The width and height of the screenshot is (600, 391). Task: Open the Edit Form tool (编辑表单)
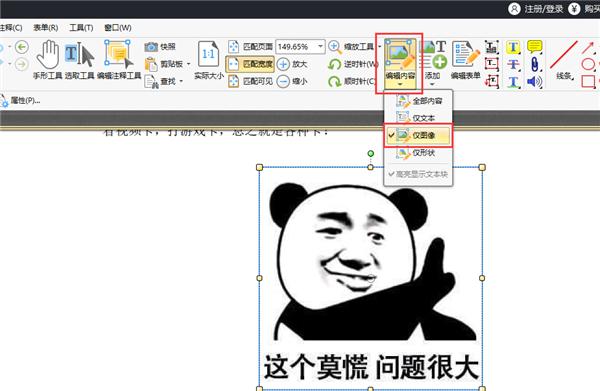(465, 59)
